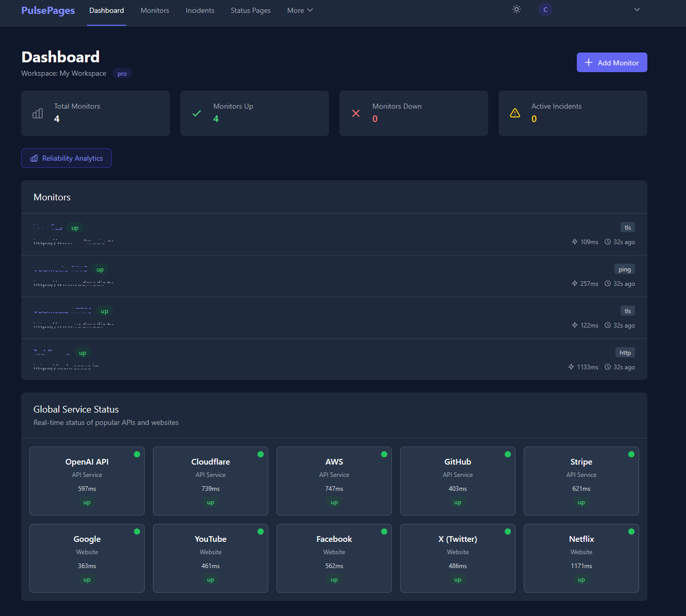Screen dimensions: 686x616
Task: Click the lightning icon next to 1133ms
Action: (571, 367)
